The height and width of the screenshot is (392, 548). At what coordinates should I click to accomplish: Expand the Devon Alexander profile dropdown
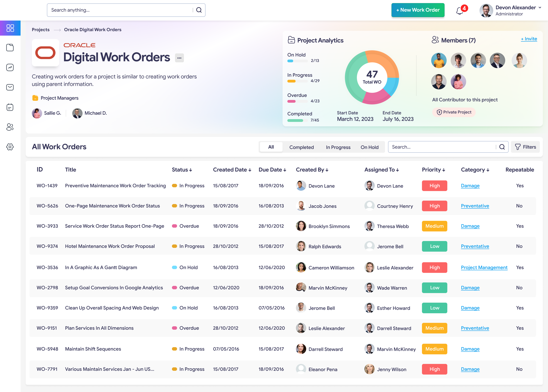point(540,8)
